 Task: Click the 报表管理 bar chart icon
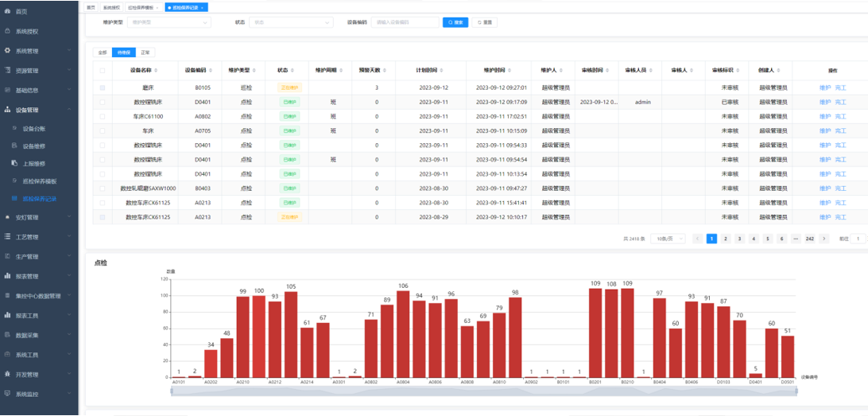8,276
